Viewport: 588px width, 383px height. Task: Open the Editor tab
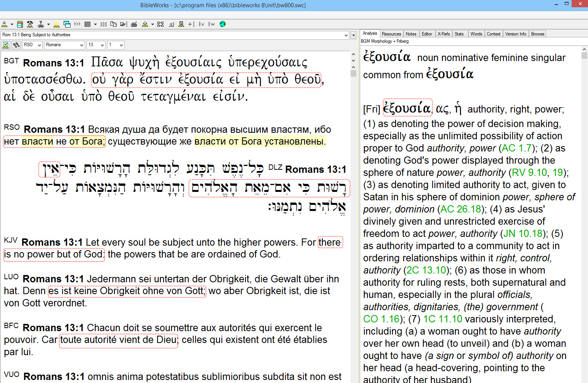427,34
